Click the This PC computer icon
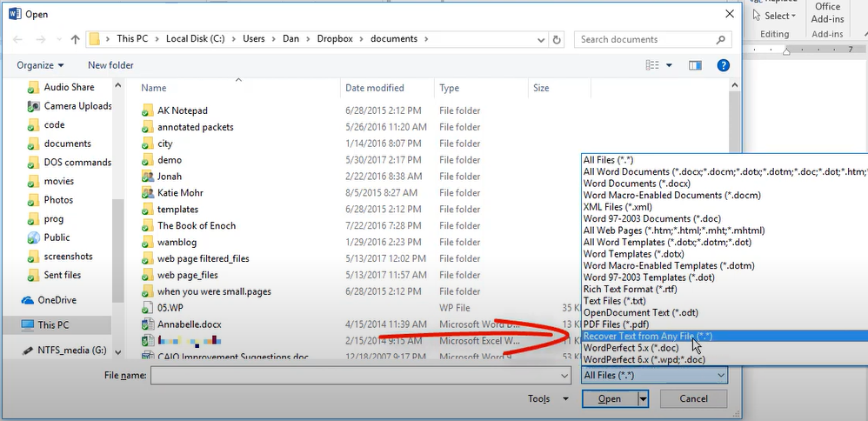The height and width of the screenshot is (421, 868). [x=27, y=325]
